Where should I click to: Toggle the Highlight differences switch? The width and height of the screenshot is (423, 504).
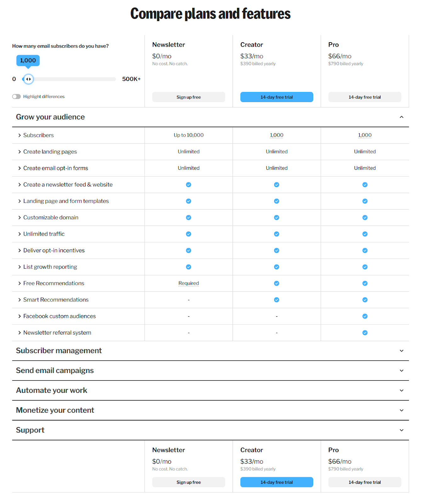[x=16, y=97]
